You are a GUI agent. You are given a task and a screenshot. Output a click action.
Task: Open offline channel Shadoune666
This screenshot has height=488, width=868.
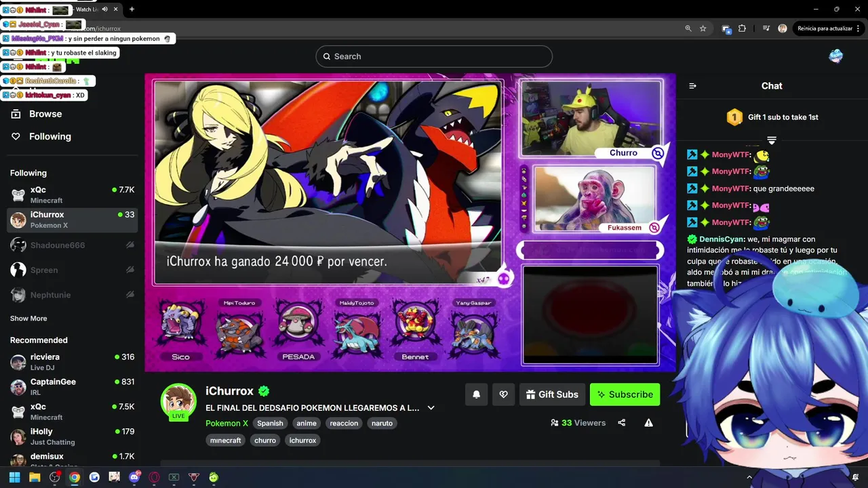(72, 245)
